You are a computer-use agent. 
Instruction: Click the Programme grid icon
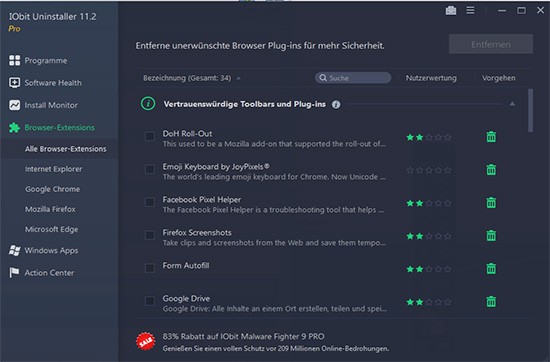(x=14, y=60)
